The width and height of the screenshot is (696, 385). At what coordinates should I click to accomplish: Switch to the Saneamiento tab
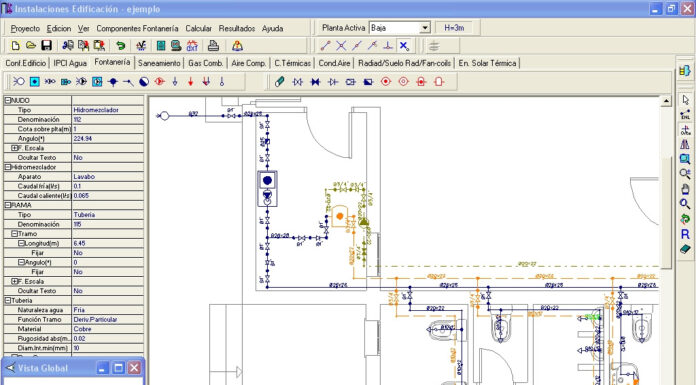pos(159,63)
